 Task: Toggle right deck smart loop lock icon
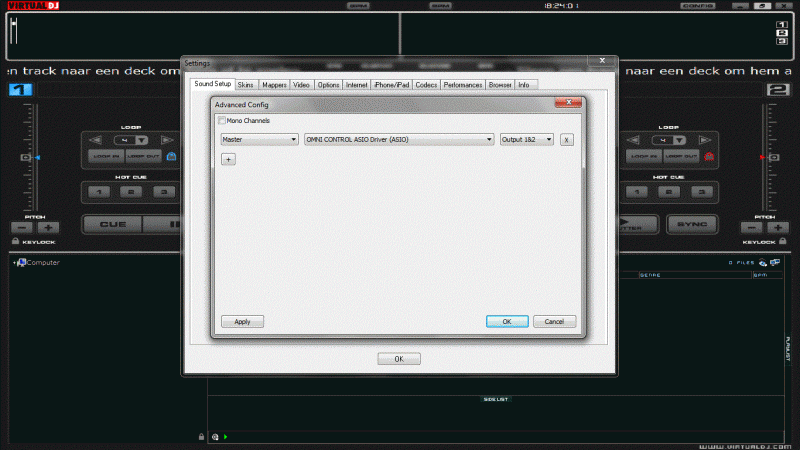(709, 156)
